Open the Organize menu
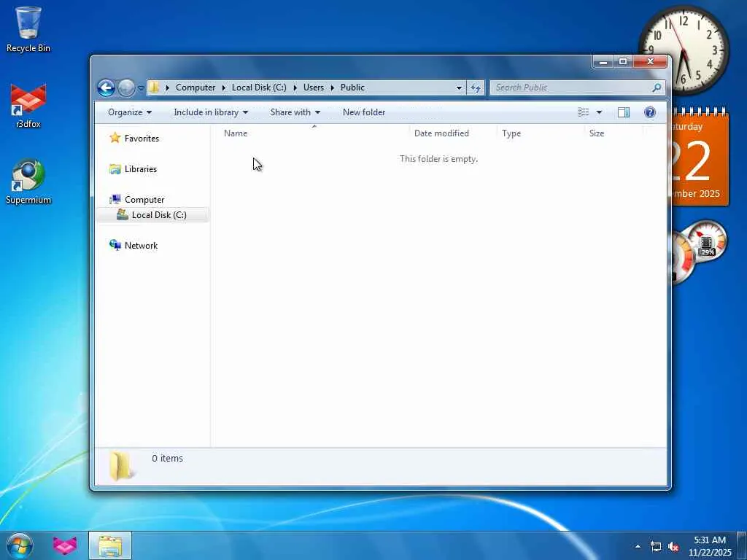This screenshot has height=560, width=747. pyautogui.click(x=130, y=112)
